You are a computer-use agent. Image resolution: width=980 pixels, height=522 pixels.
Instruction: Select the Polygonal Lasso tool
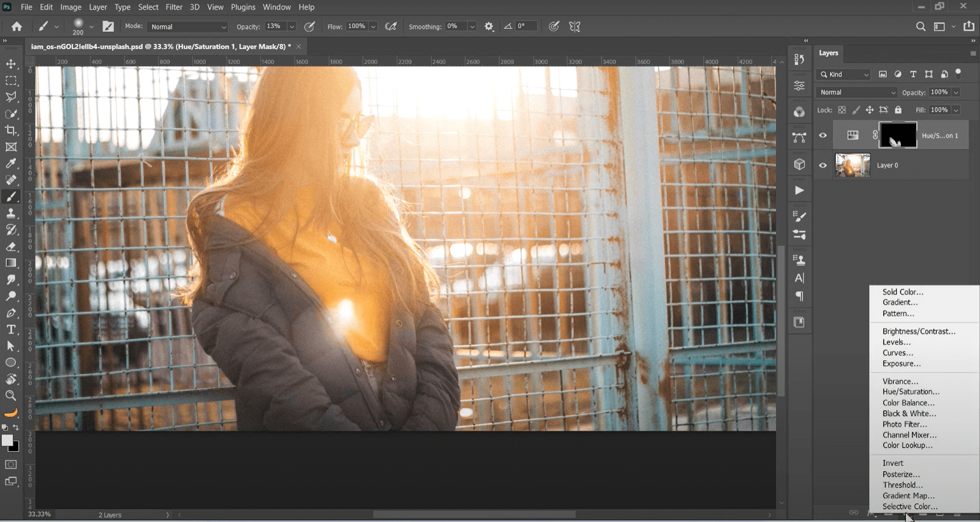tap(11, 97)
